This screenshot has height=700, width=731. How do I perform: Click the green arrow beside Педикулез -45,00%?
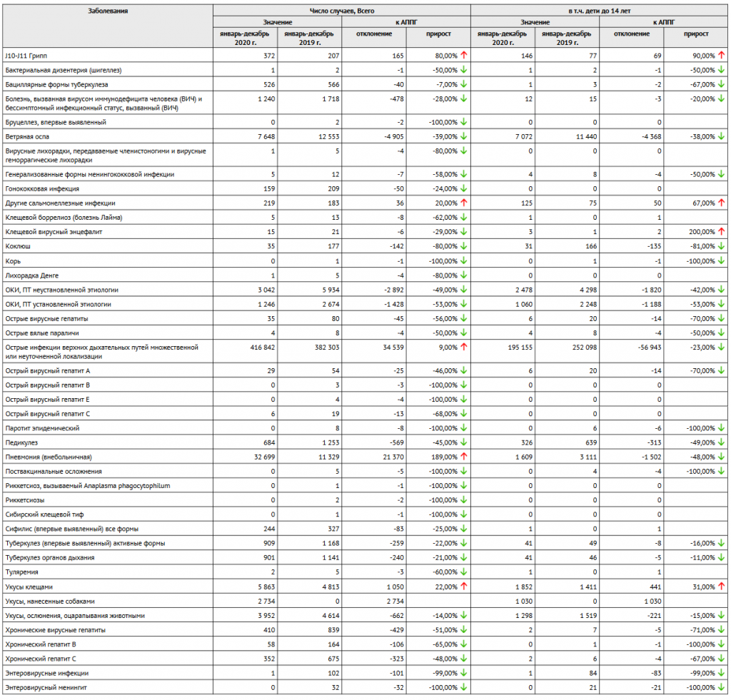click(463, 442)
